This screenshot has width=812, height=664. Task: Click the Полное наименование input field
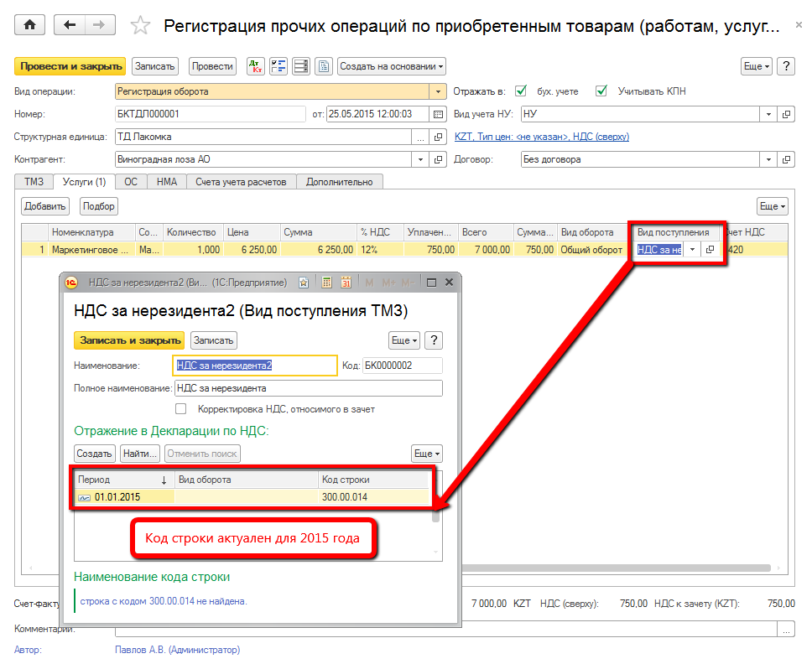307,388
